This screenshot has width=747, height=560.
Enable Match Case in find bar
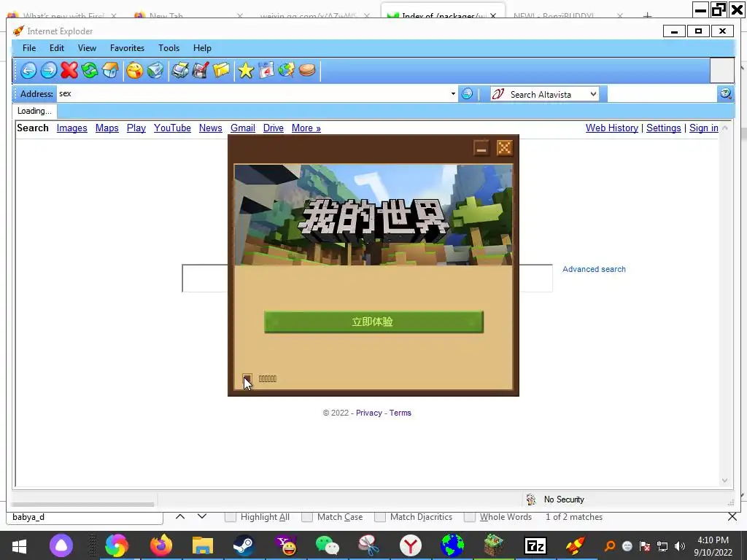coord(307,517)
